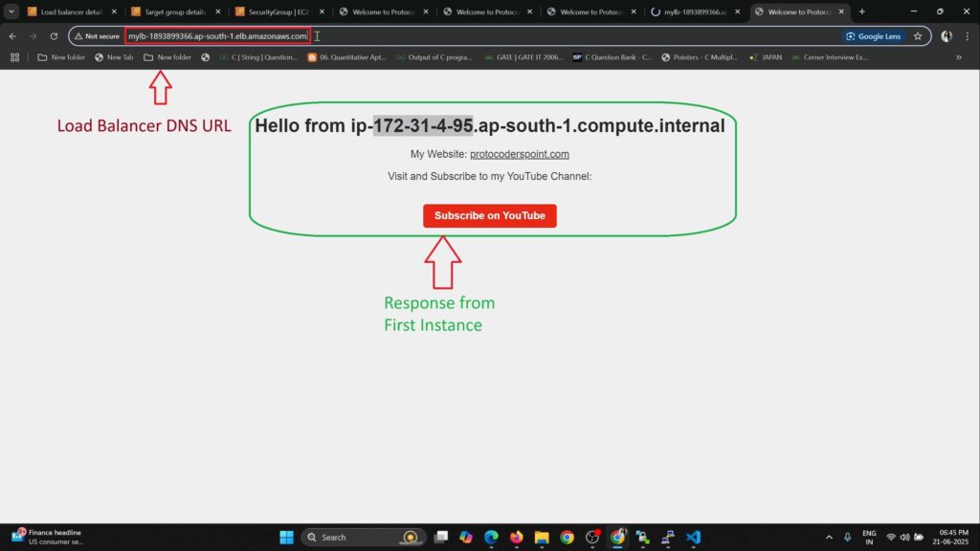Open the volume speaker tray icon
This screenshot has height=551, width=980.
[x=904, y=537]
